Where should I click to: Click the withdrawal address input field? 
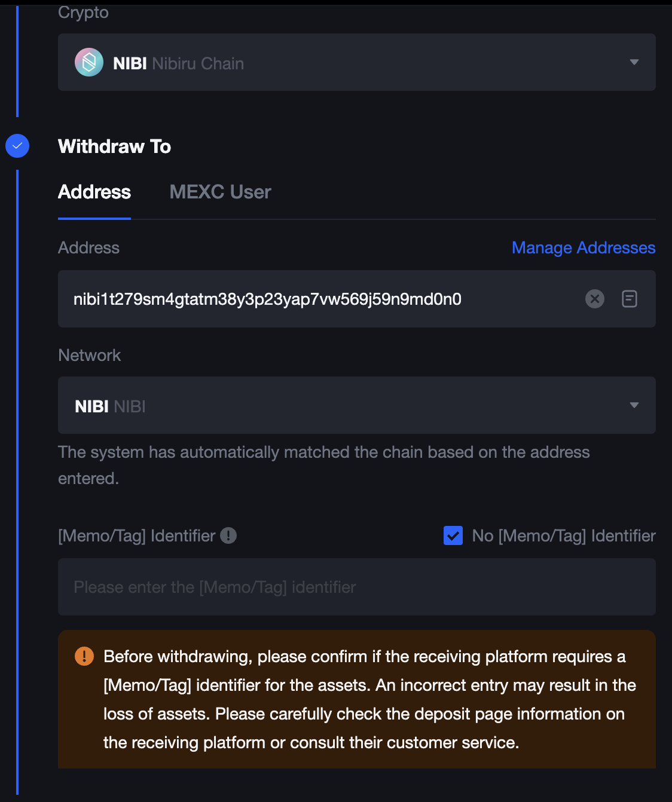coord(357,299)
